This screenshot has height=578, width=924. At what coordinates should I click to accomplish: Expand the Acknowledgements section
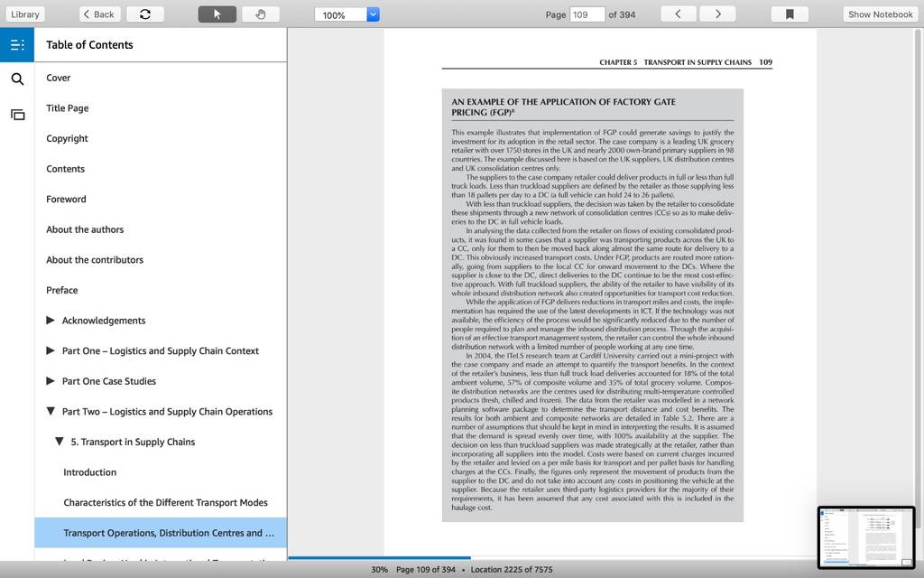pos(51,321)
